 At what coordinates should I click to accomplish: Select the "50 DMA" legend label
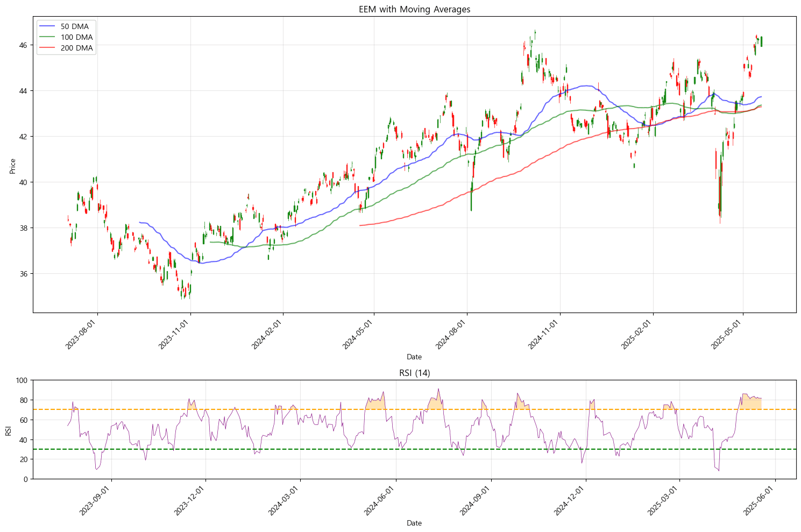click(74, 26)
